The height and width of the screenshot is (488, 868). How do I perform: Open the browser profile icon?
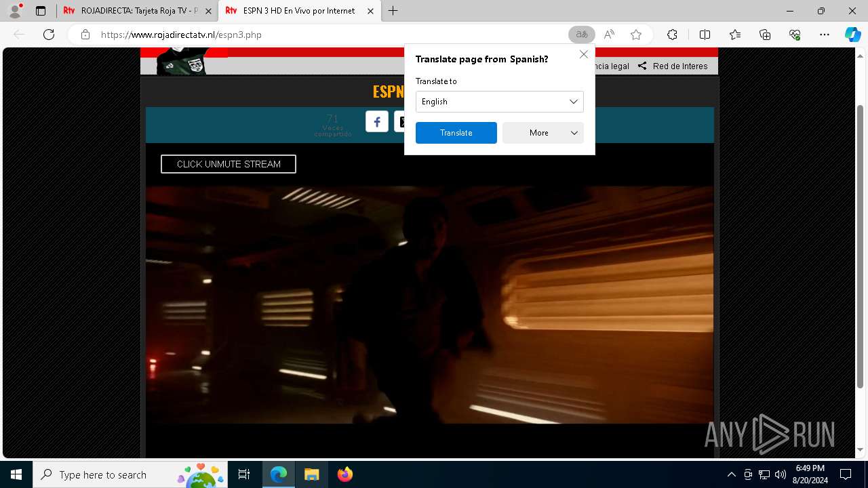15,11
